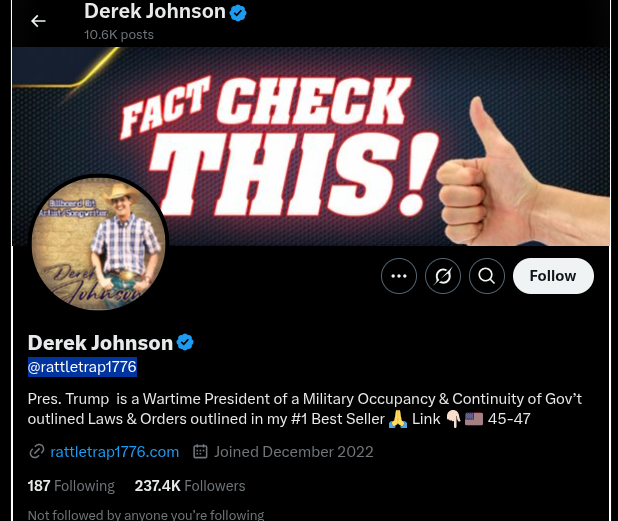View the 237.4K Followers list

point(190,486)
